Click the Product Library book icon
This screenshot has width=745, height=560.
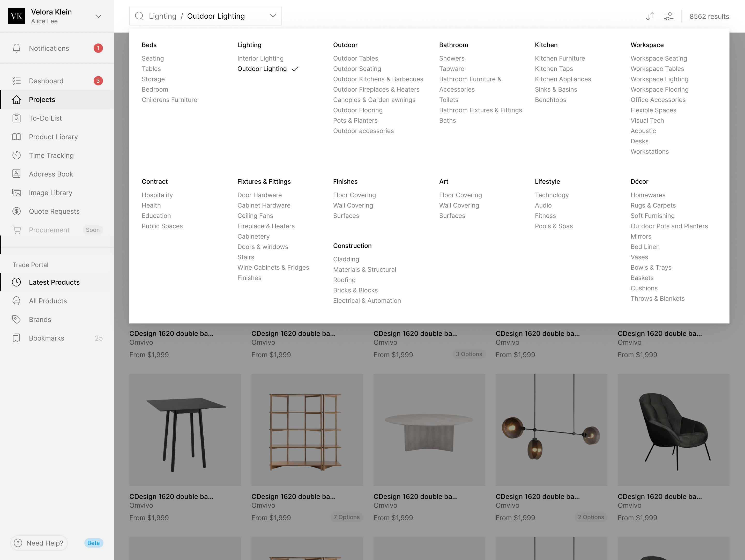(x=17, y=137)
